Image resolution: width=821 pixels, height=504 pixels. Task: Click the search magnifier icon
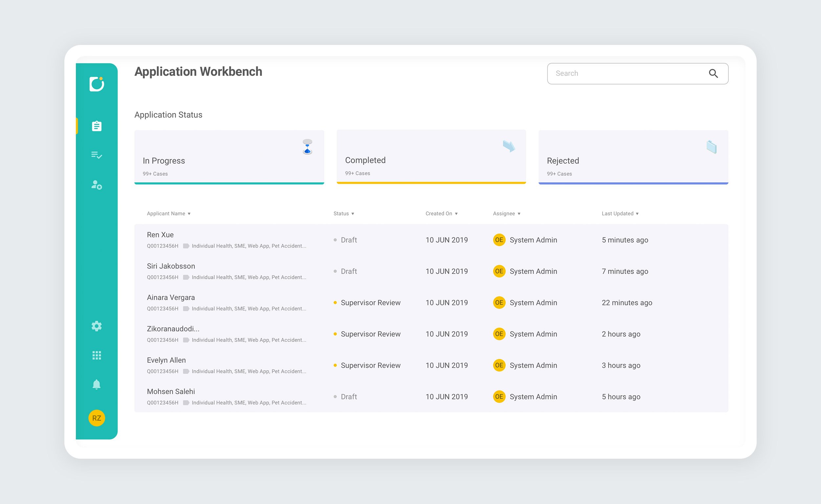click(713, 73)
